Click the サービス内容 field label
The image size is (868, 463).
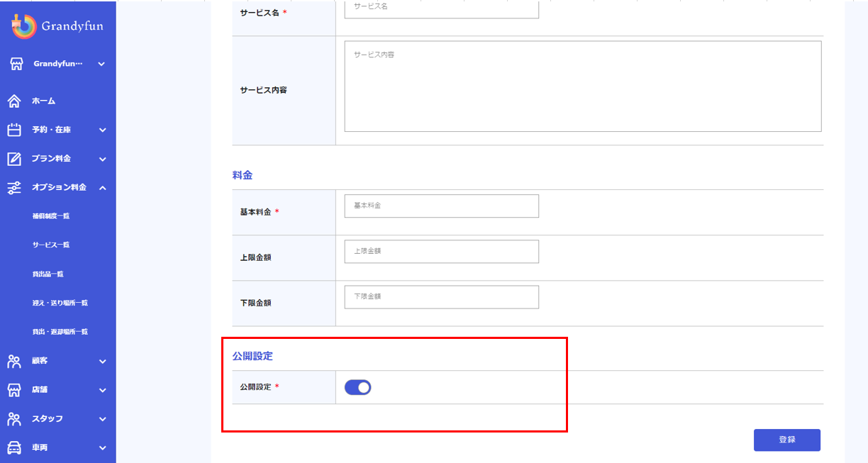(263, 90)
